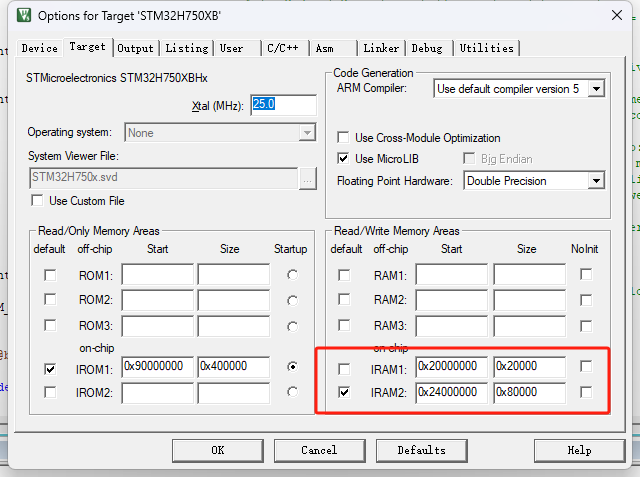Image resolution: width=640 pixels, height=477 pixels.
Task: Click the System Viewer File path field
Action: coord(164,177)
